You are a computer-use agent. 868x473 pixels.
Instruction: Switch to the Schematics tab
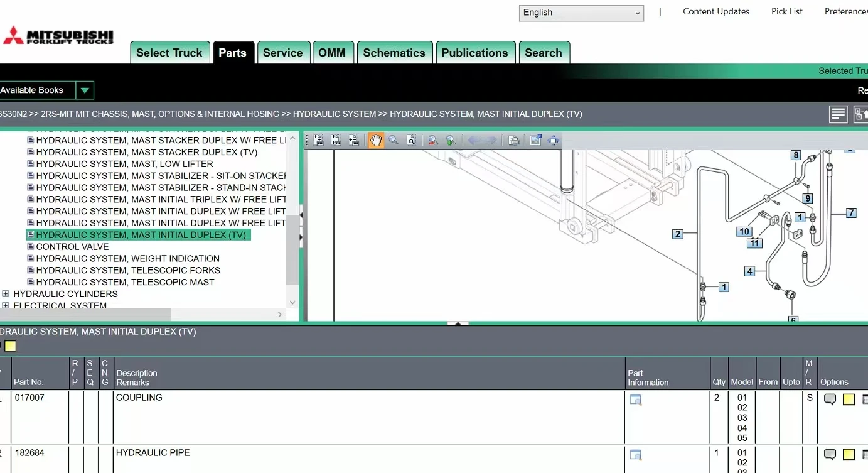click(x=394, y=53)
